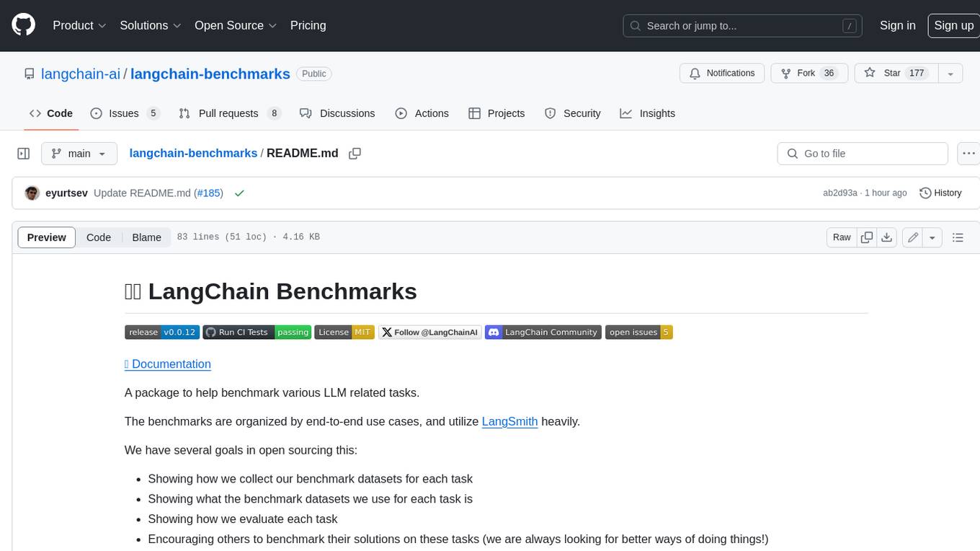Download the raw file
This screenshot has height=551, width=980.
[x=887, y=237]
